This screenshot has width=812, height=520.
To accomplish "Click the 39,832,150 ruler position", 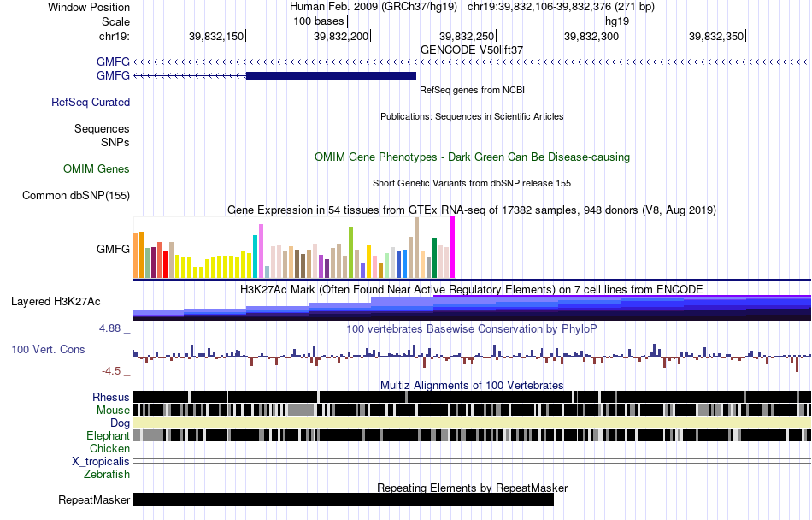I will pos(216,36).
